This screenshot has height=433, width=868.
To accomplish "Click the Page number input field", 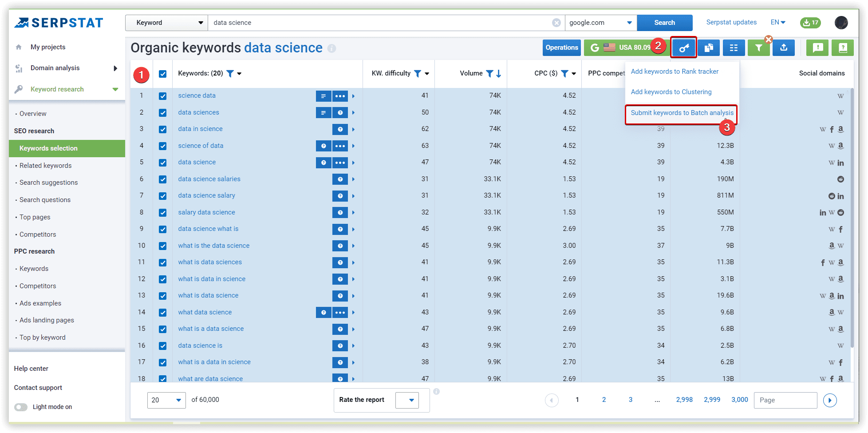I will 785,400.
